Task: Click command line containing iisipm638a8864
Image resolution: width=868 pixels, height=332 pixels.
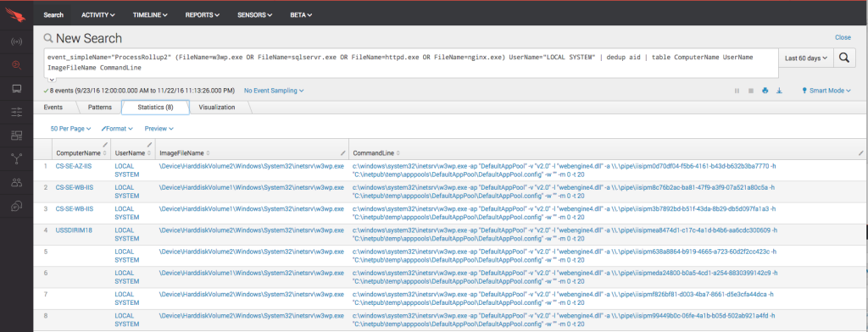Action: 564,256
